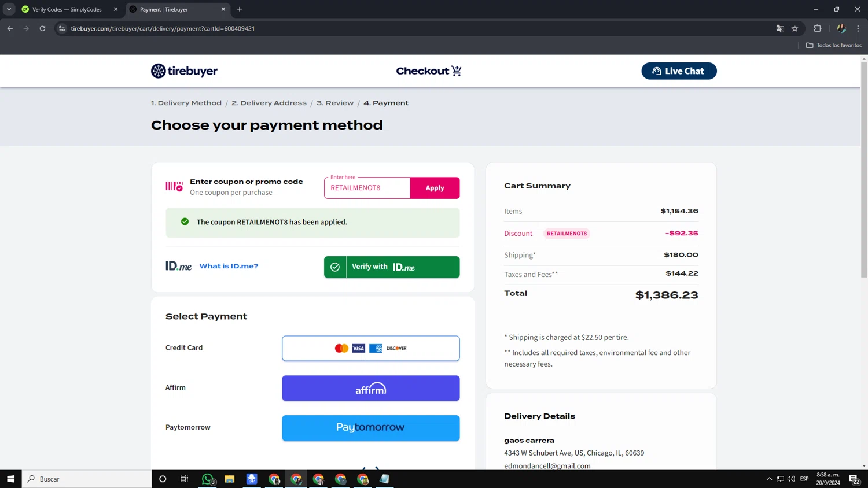
Task: Click the delivery email edmondancell@gmail.com
Action: pyautogui.click(x=547, y=465)
